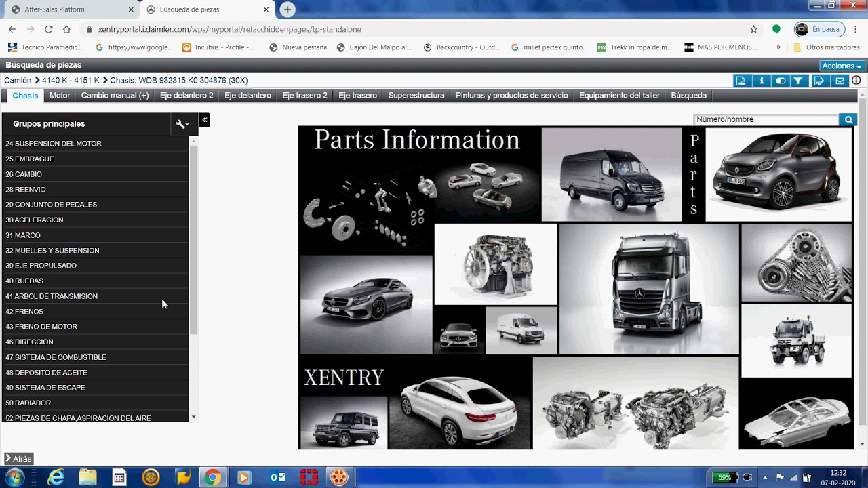Select group 47 SISTEMA DE COMBUSTIBLE
This screenshot has height=488, width=868.
click(95, 357)
